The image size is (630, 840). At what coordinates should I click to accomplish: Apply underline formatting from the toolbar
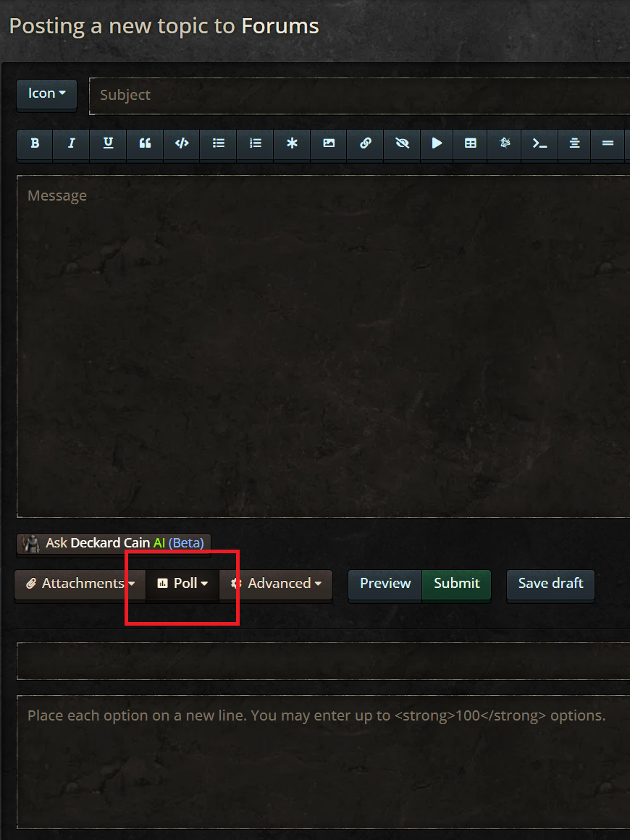(108, 143)
